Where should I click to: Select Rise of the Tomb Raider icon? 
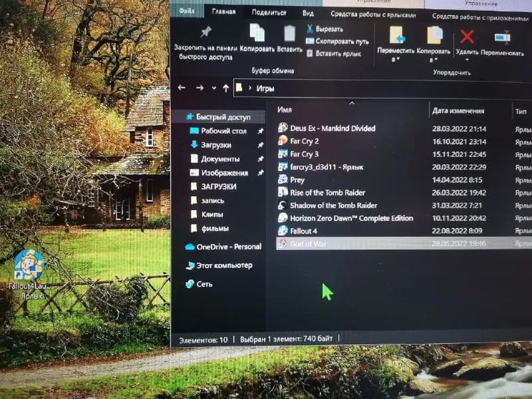click(283, 192)
